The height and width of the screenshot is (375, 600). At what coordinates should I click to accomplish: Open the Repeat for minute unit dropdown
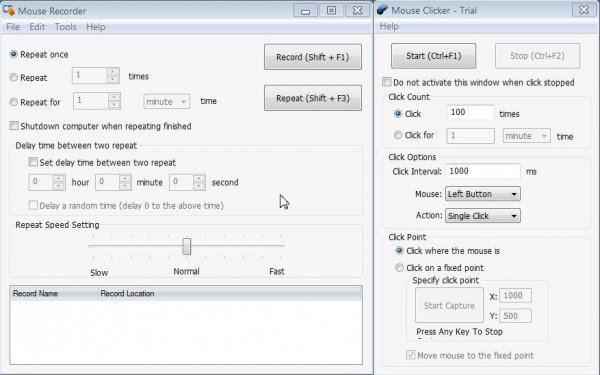click(x=166, y=101)
